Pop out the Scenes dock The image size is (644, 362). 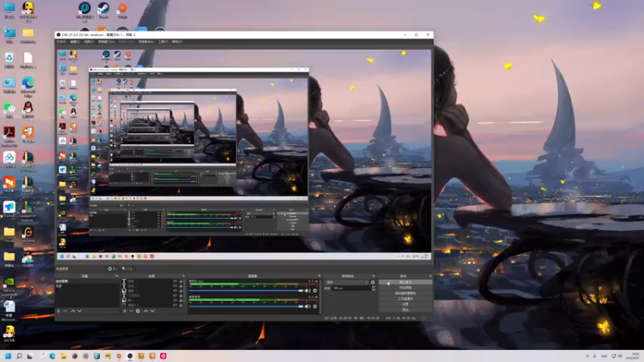(117, 276)
